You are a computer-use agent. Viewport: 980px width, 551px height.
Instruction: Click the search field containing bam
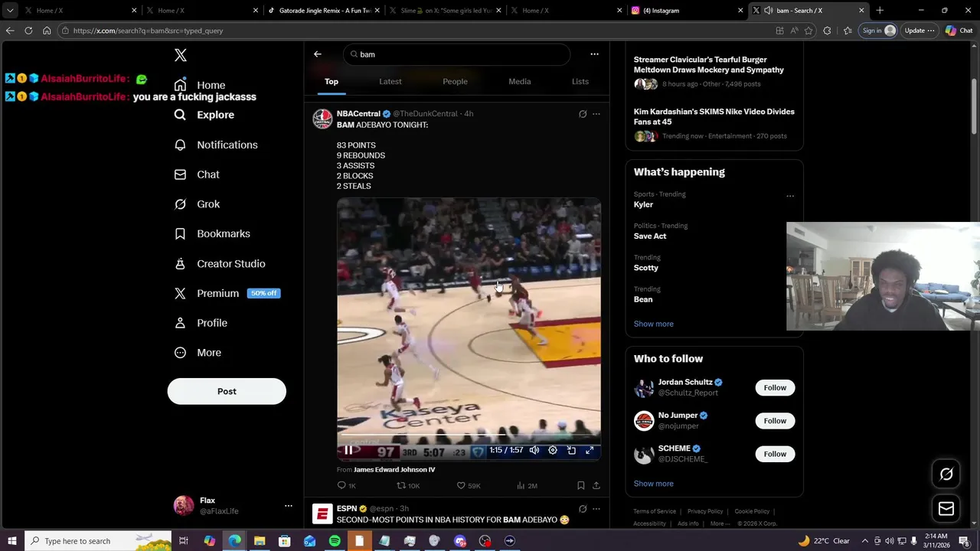[457, 54]
